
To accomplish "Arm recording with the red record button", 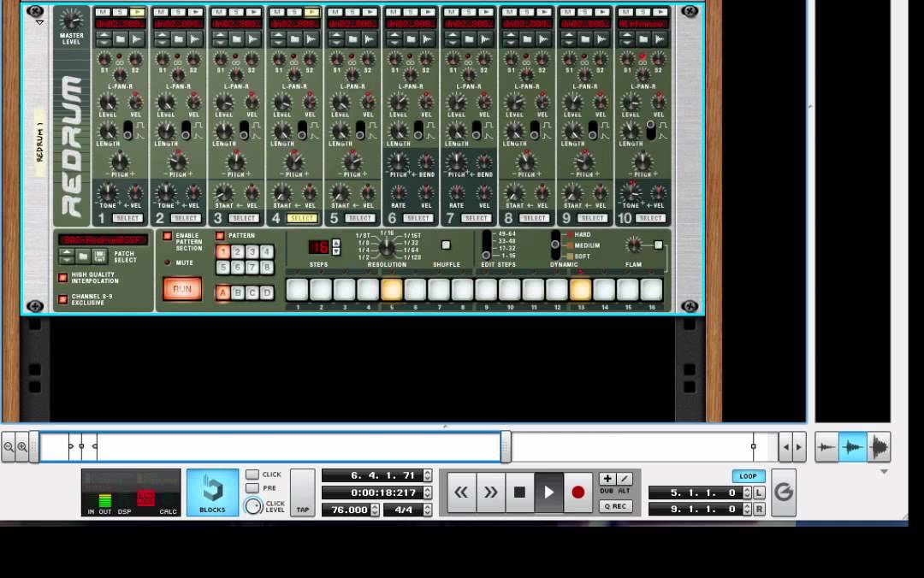I will coord(577,492).
